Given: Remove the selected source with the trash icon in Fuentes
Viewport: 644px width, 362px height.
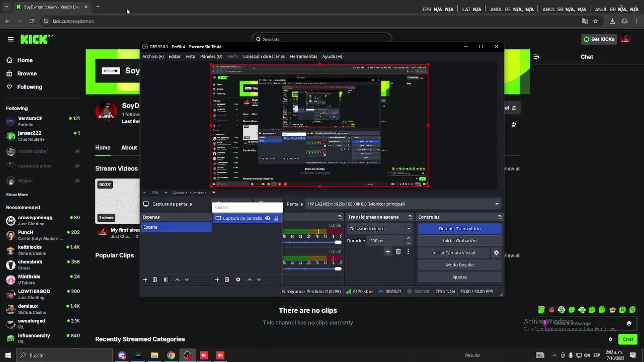Looking at the screenshot, I should tap(227, 280).
